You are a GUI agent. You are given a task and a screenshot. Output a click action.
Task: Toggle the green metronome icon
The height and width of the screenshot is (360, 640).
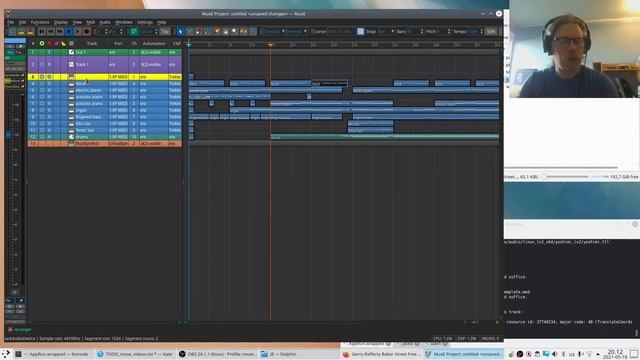click(x=134, y=31)
